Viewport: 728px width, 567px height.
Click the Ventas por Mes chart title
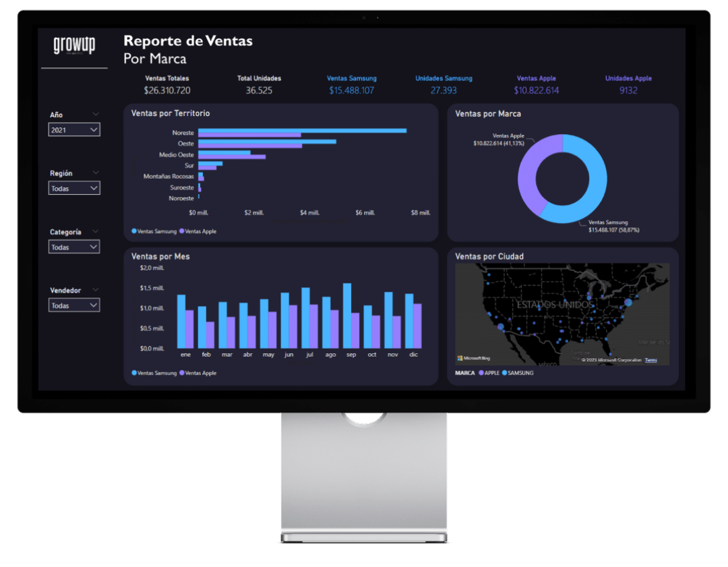pos(160,256)
